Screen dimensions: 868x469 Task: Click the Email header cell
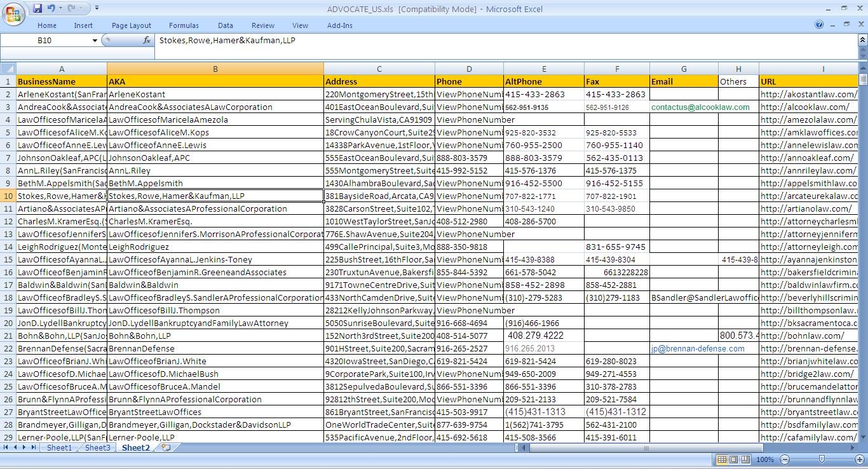coord(684,81)
